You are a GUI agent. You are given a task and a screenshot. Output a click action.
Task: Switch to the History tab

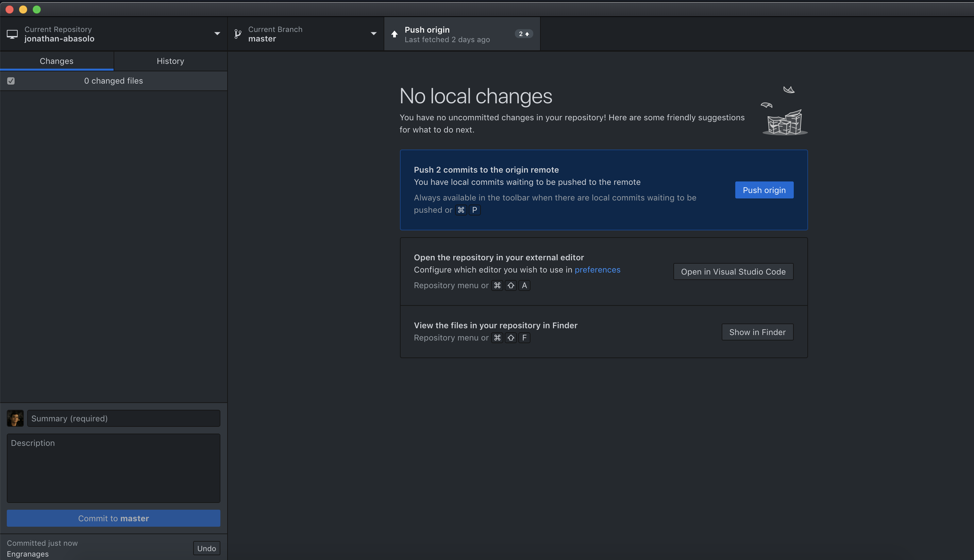tap(170, 61)
